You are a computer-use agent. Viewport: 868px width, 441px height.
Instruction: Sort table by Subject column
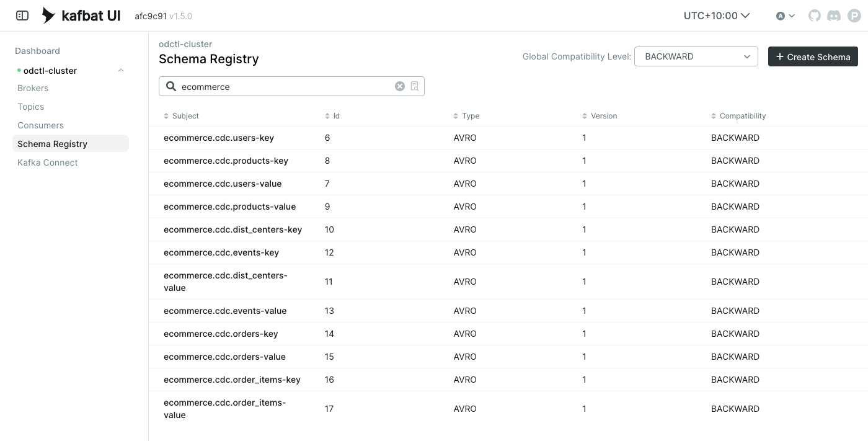[x=181, y=116]
